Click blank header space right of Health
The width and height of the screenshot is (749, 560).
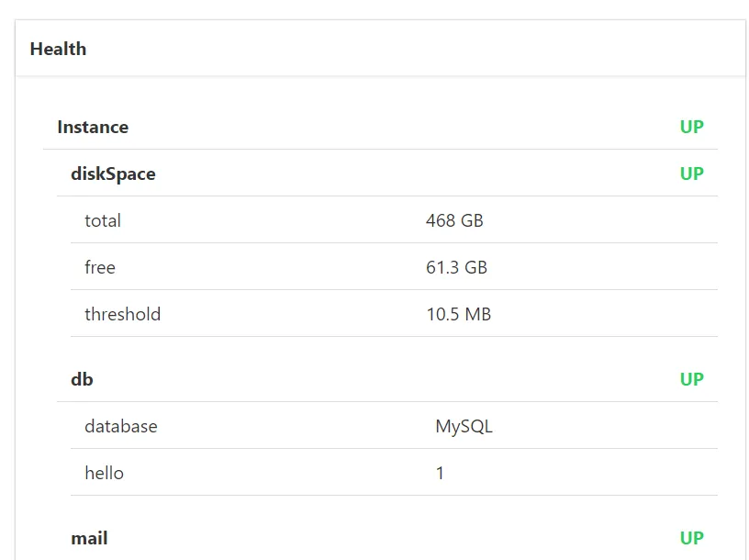point(413,49)
